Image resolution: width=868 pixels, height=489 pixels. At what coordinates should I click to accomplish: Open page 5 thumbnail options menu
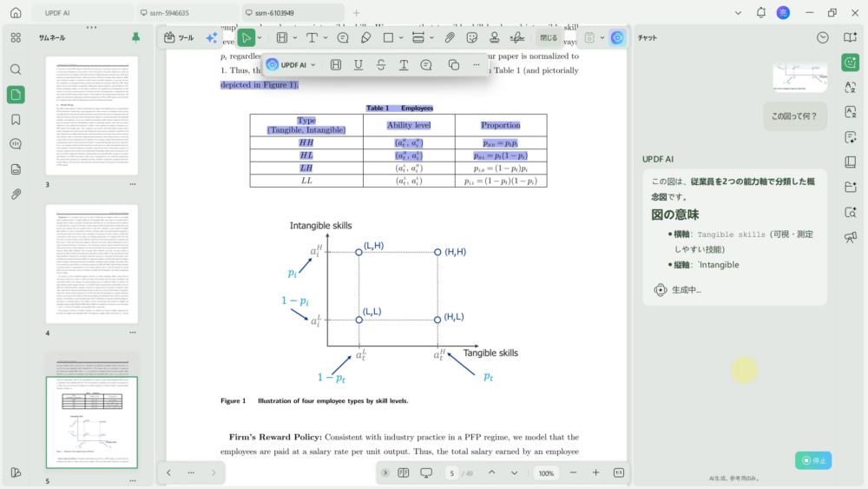pyautogui.click(x=133, y=480)
